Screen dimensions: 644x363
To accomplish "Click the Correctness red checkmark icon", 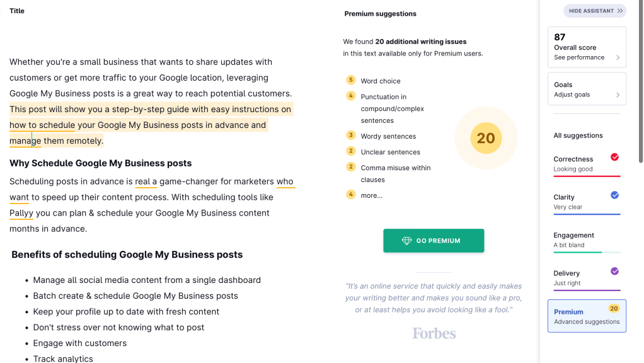I will point(615,157).
